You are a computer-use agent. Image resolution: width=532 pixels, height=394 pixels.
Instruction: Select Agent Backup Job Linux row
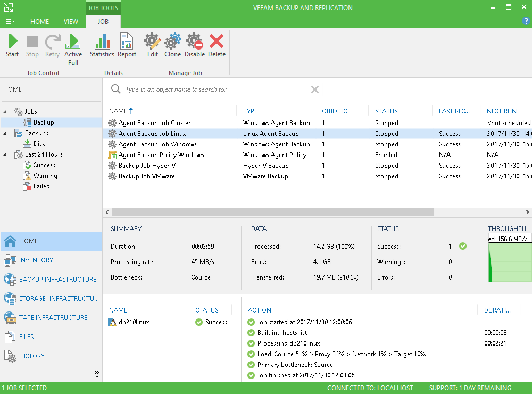[x=317, y=134]
